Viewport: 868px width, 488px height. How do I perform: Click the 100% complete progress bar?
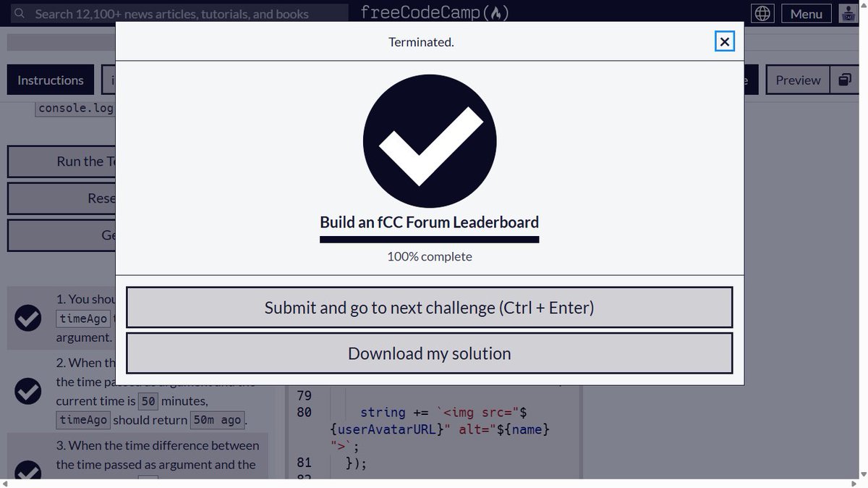tap(430, 240)
